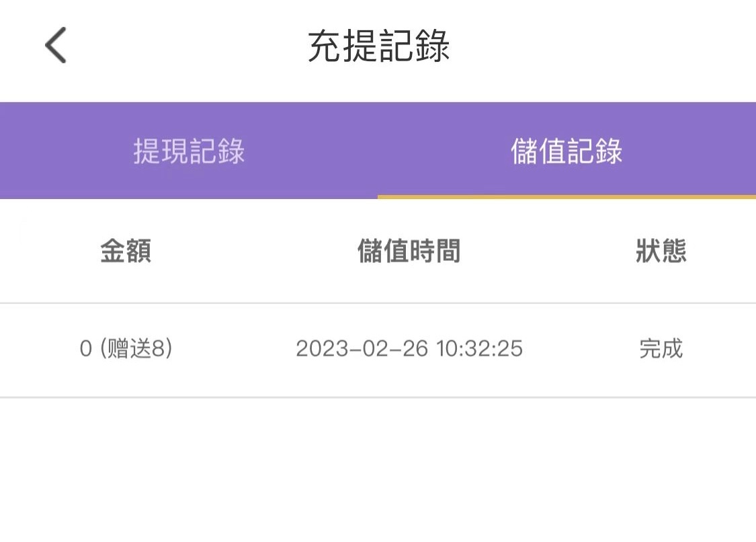
Task: Click the divider line below the record row
Action: [x=378, y=397]
